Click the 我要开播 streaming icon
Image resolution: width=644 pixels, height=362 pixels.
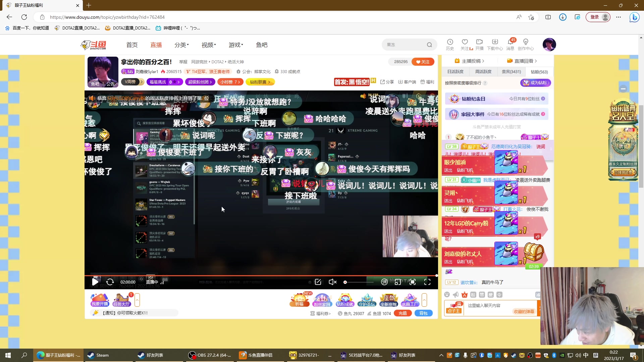(x=99, y=299)
